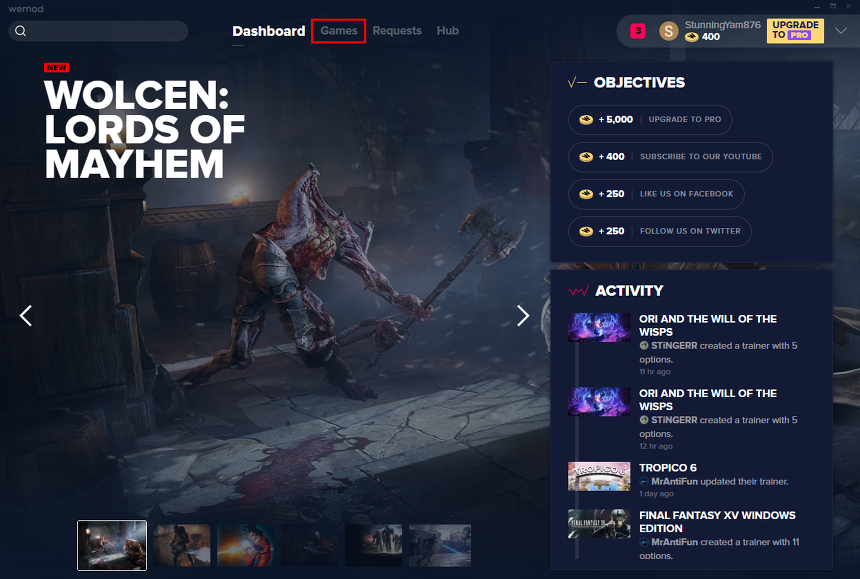Screen dimensions: 860x579
Task: Click the user avatar with letter S
Action: (x=669, y=31)
